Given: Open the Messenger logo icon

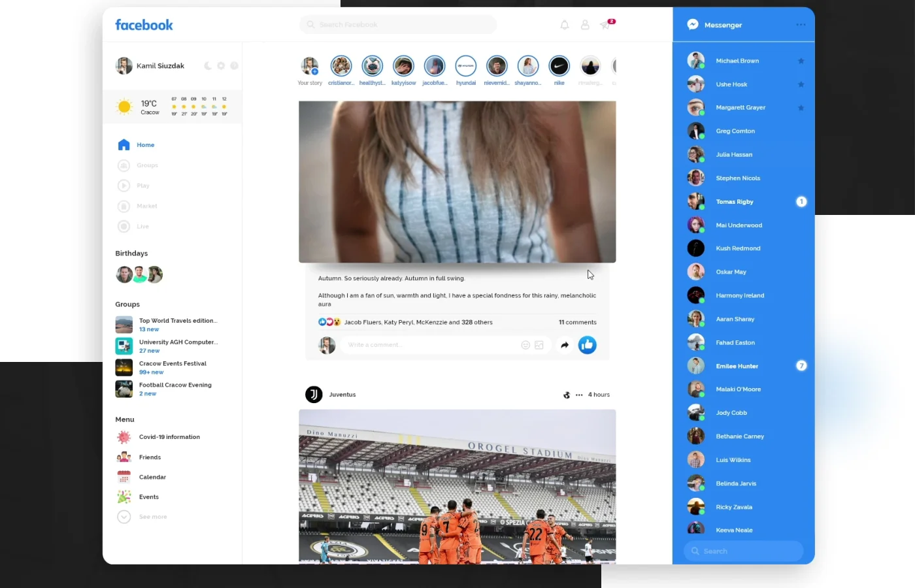Looking at the screenshot, I should click(x=693, y=25).
